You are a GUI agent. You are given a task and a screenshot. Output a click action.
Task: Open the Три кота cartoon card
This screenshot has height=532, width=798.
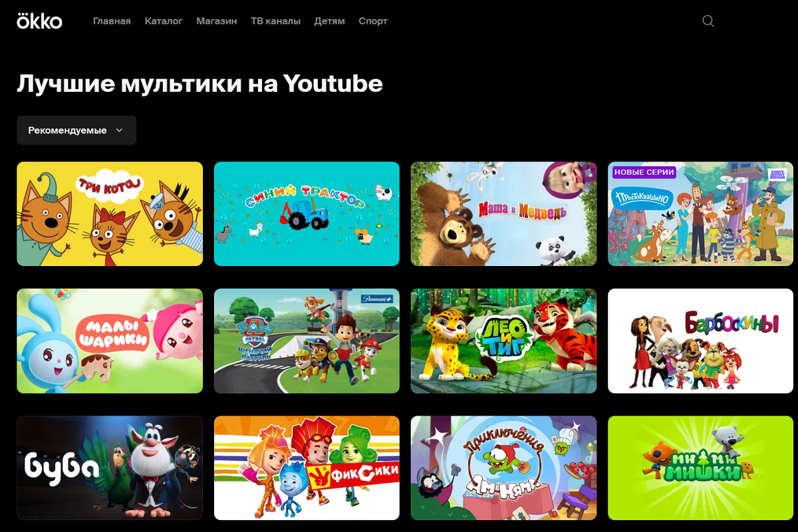[110, 213]
